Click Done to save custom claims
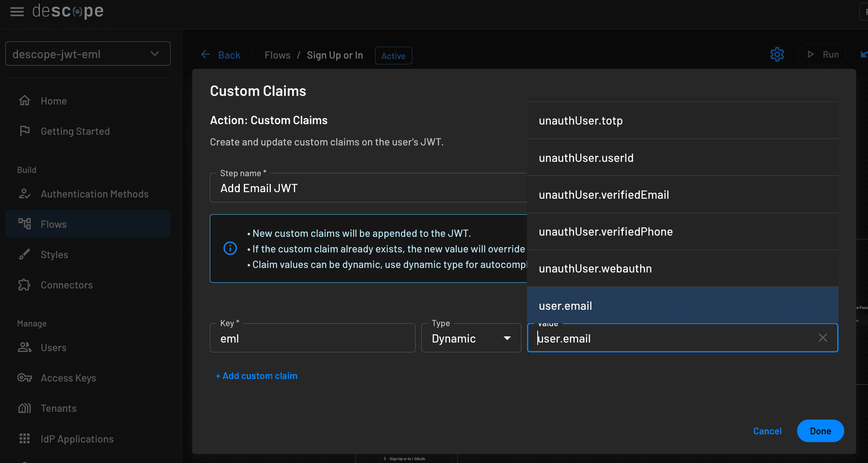 pos(820,431)
